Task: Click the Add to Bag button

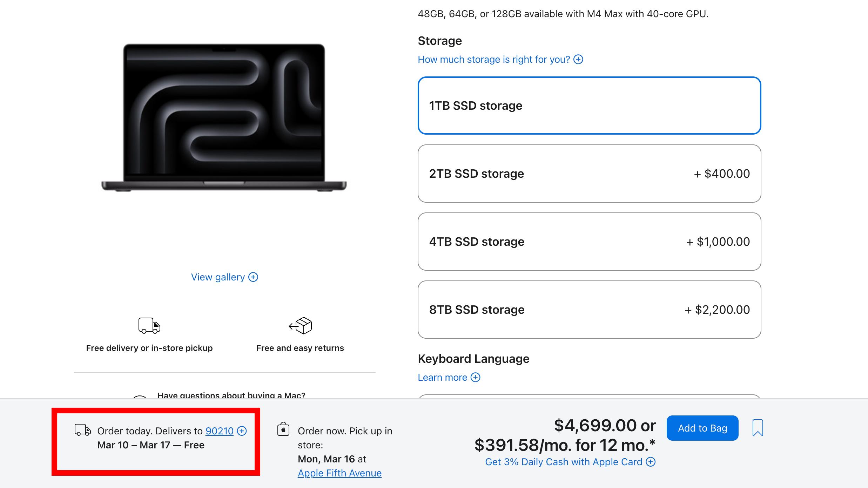Action: [x=702, y=428]
